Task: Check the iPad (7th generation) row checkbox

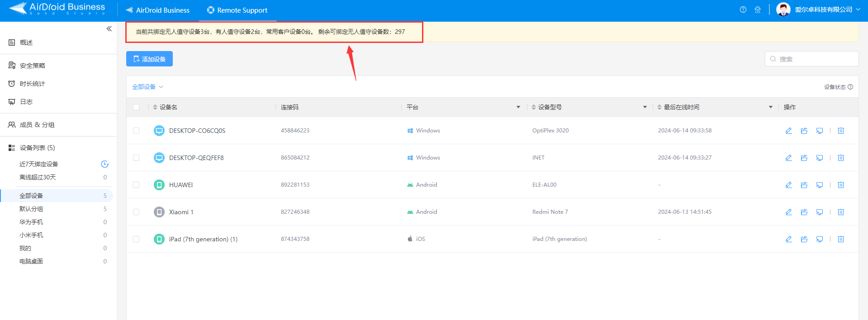Action: tap(136, 239)
